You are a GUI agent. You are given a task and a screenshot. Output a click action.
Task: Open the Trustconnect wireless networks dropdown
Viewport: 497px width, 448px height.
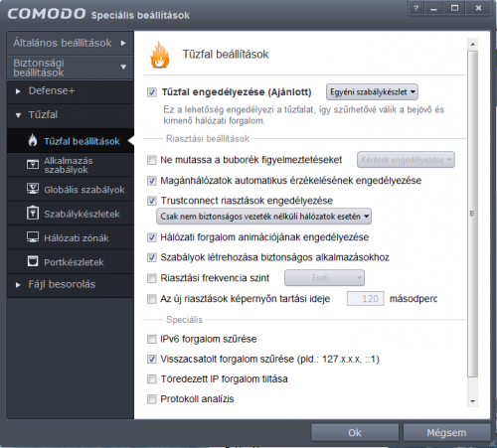[x=263, y=217]
